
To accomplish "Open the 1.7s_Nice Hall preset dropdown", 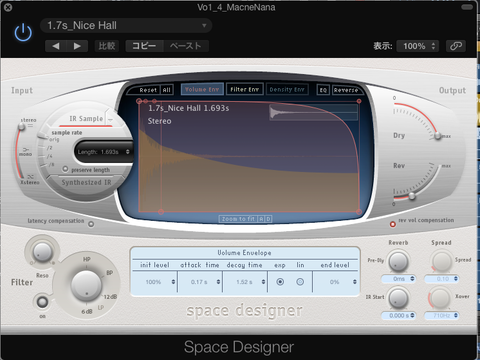I will 126,26.
